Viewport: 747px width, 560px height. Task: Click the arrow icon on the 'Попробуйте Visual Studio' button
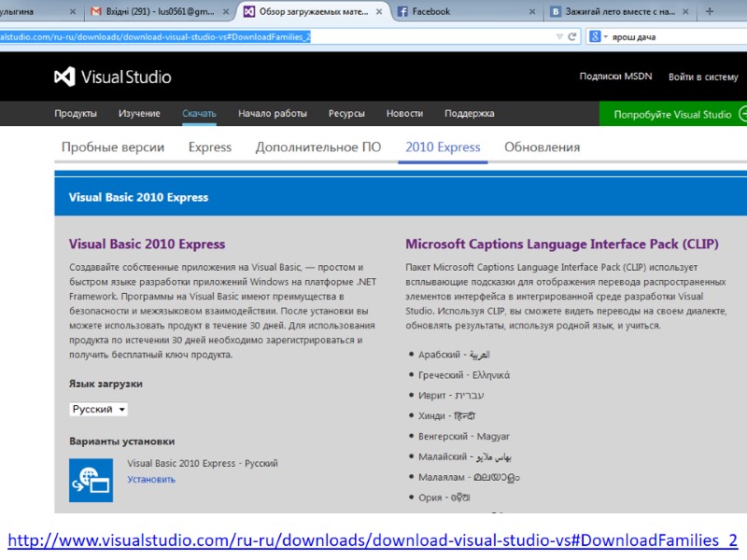click(742, 114)
